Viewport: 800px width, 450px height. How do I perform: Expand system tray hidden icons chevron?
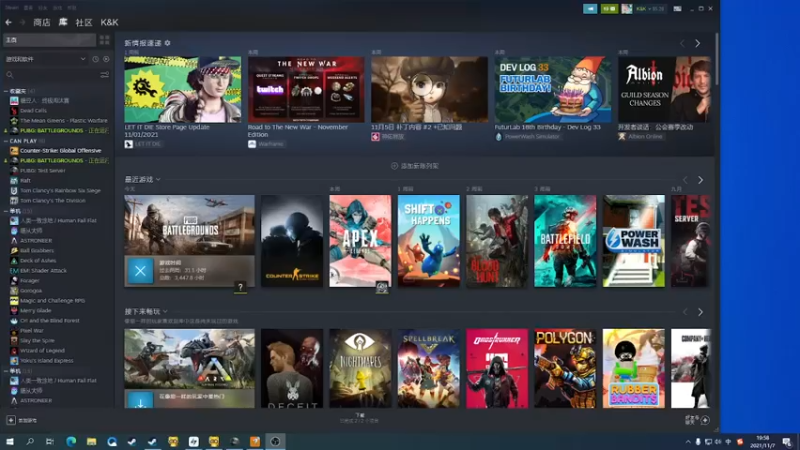tap(688, 442)
